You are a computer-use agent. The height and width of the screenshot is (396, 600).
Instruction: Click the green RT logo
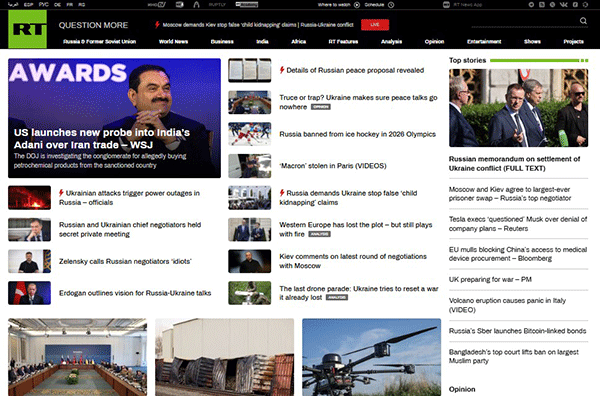click(28, 29)
